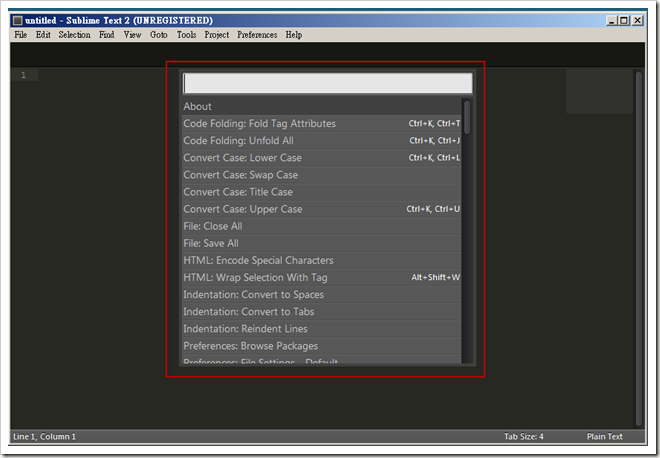660x458 pixels.
Task: Open the Project menu
Action: coord(217,35)
